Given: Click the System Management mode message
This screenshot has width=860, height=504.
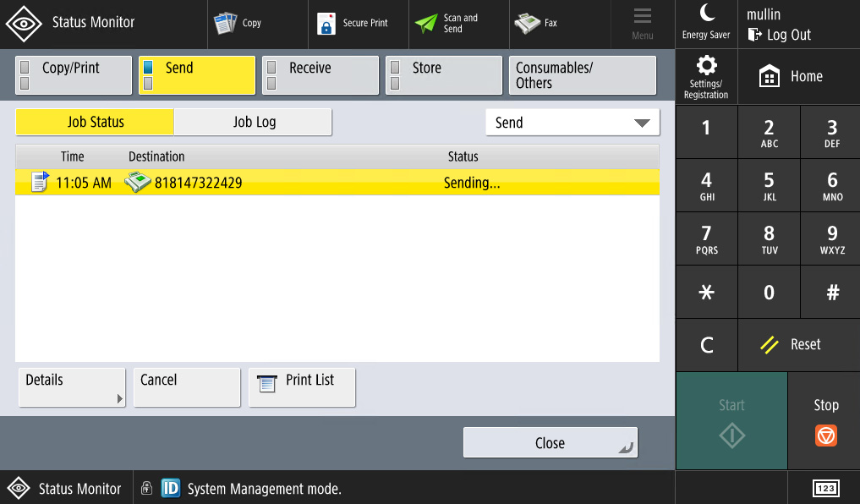Looking at the screenshot, I should click(265, 488).
